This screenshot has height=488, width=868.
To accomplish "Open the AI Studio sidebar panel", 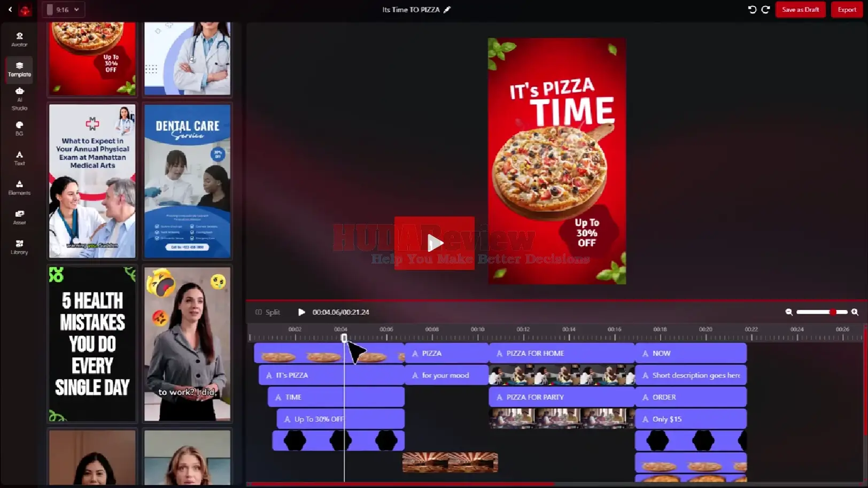I will (19, 99).
